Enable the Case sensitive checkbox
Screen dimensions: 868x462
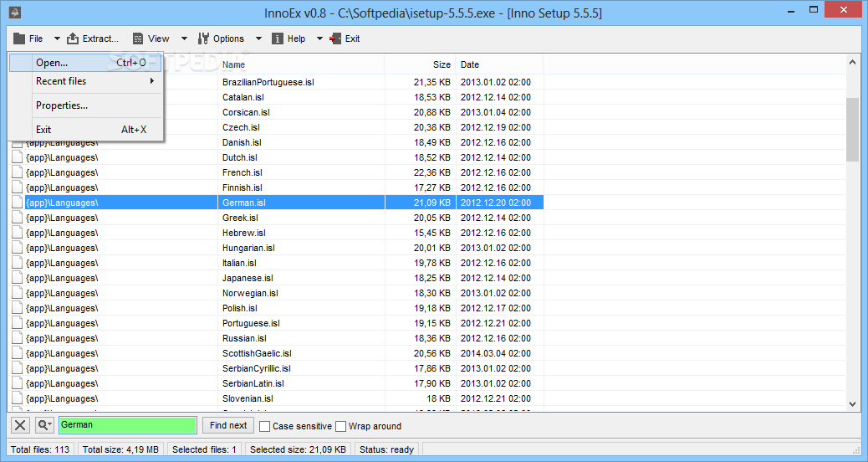tap(264, 426)
